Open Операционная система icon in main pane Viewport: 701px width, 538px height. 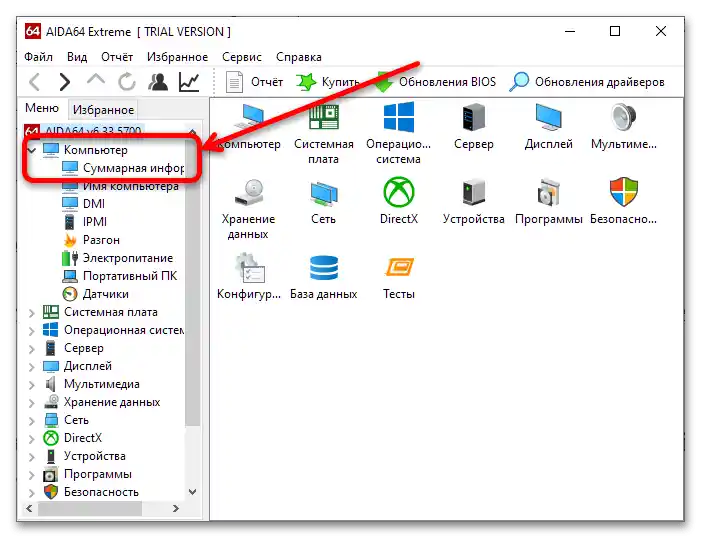coord(398,134)
